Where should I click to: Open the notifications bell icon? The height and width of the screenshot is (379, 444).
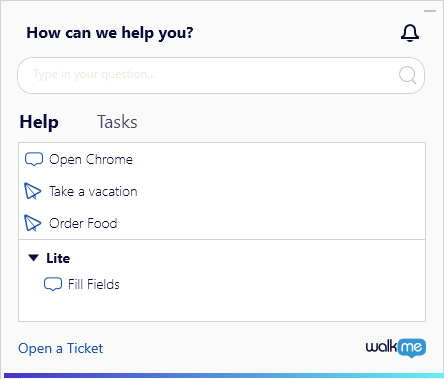(x=410, y=33)
